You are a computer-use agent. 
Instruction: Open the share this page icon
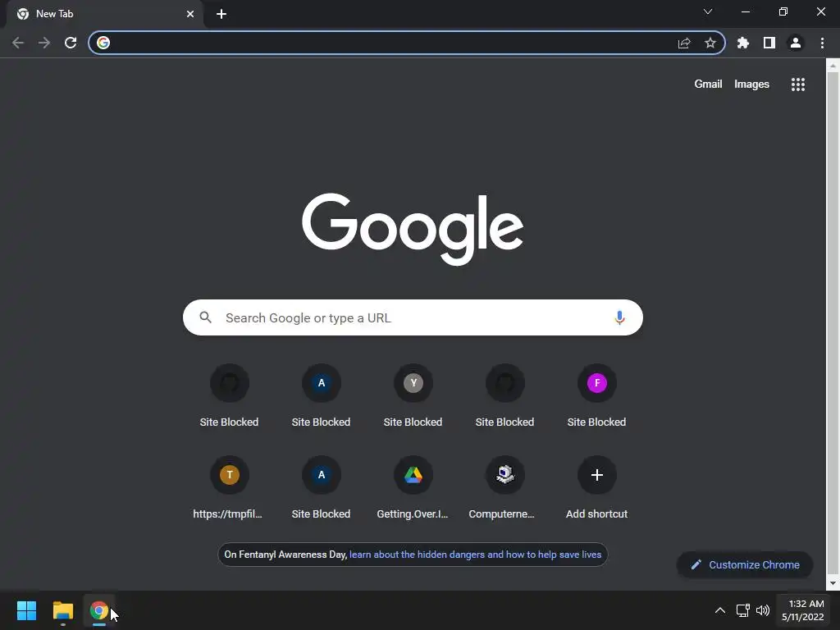pyautogui.click(x=684, y=43)
